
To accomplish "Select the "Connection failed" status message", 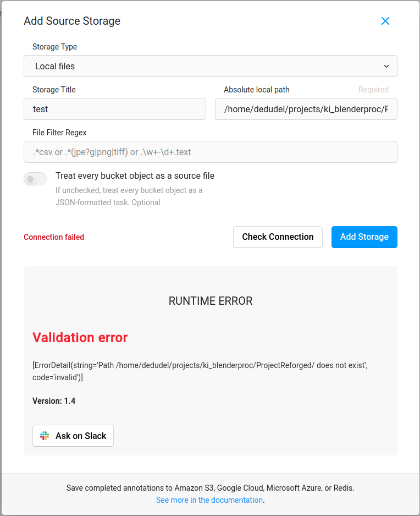I will (x=53, y=237).
